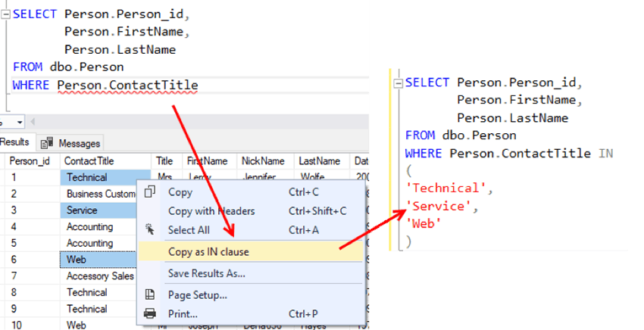
Task: Click the Page Setup icon
Action: click(150, 294)
